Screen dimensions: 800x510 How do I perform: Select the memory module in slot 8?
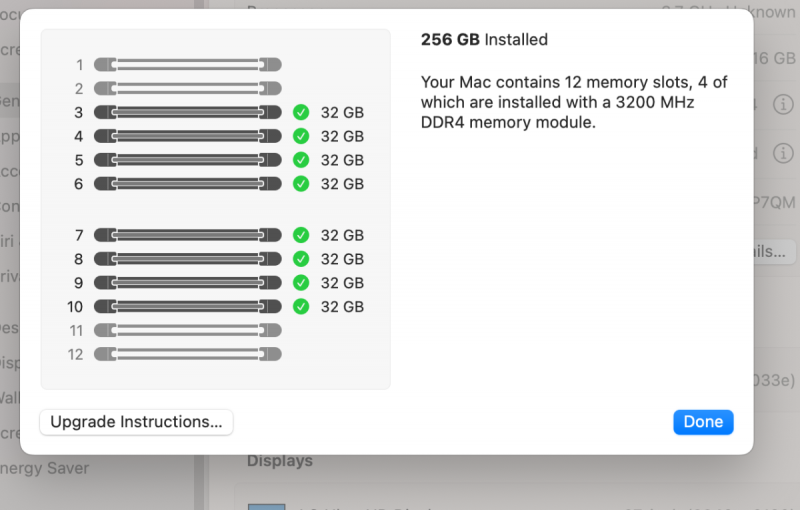(x=187, y=259)
